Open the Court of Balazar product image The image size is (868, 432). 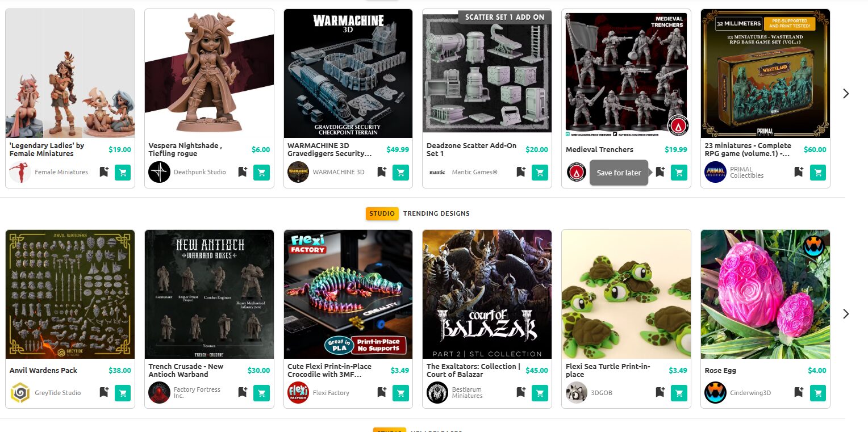point(487,294)
